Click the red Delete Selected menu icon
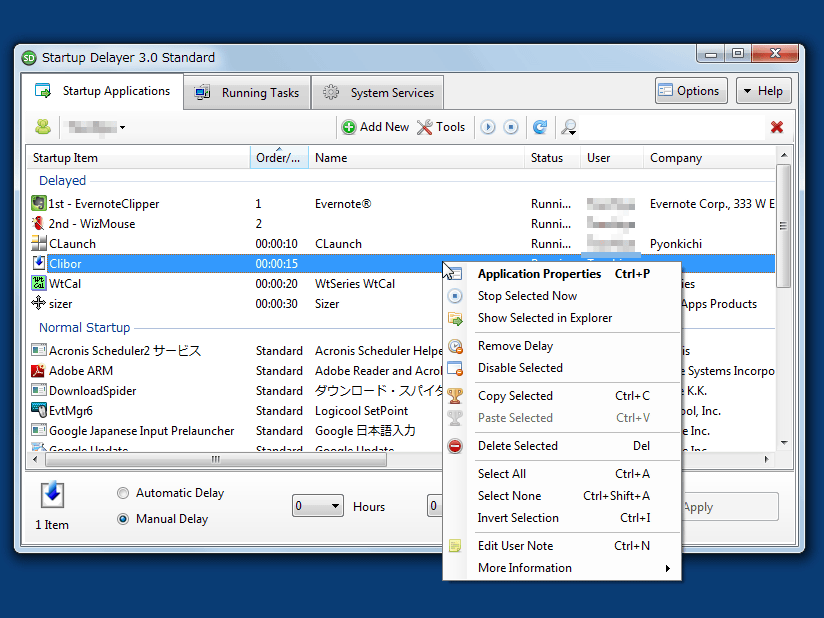The image size is (824, 618). 455,446
